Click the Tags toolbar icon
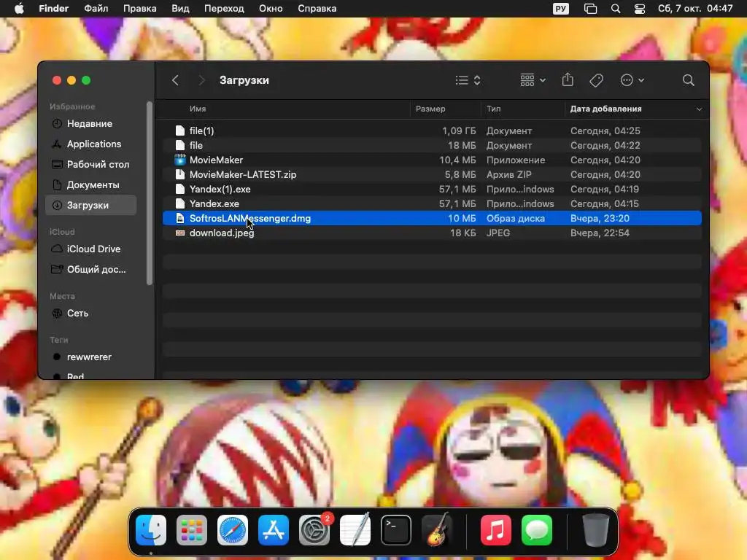This screenshot has height=560, width=747. click(596, 80)
